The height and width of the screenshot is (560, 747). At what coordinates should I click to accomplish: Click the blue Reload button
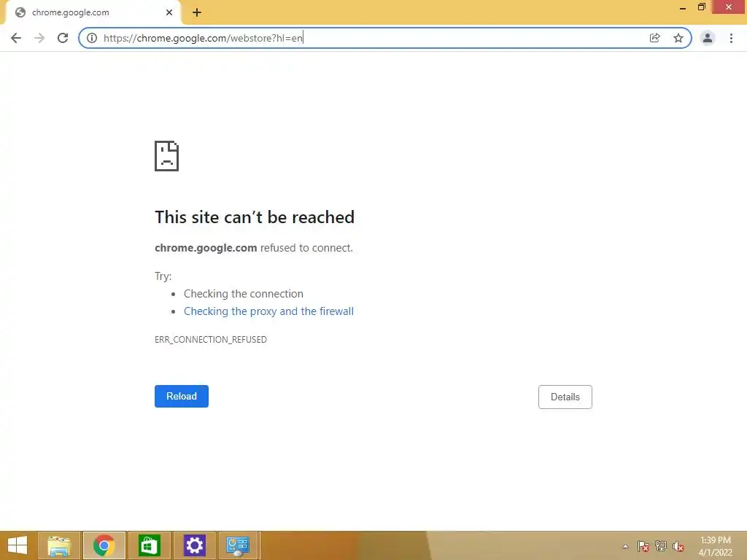click(182, 396)
